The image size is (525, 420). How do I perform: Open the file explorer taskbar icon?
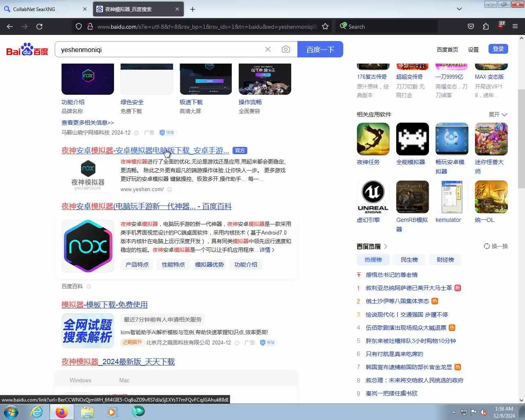click(x=87, y=411)
